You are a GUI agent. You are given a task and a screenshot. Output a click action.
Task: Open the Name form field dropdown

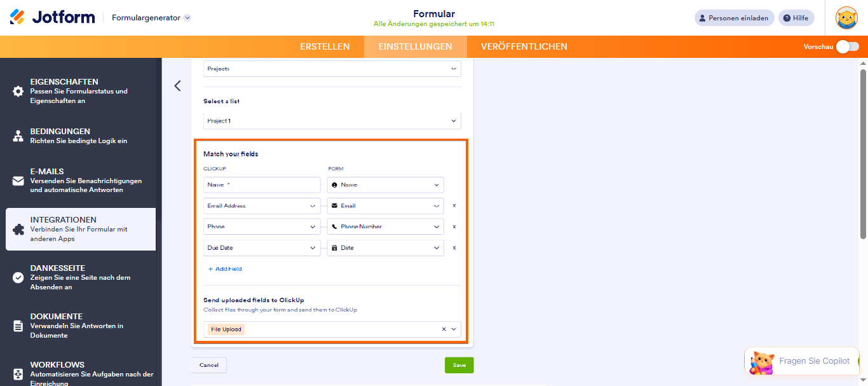point(386,184)
